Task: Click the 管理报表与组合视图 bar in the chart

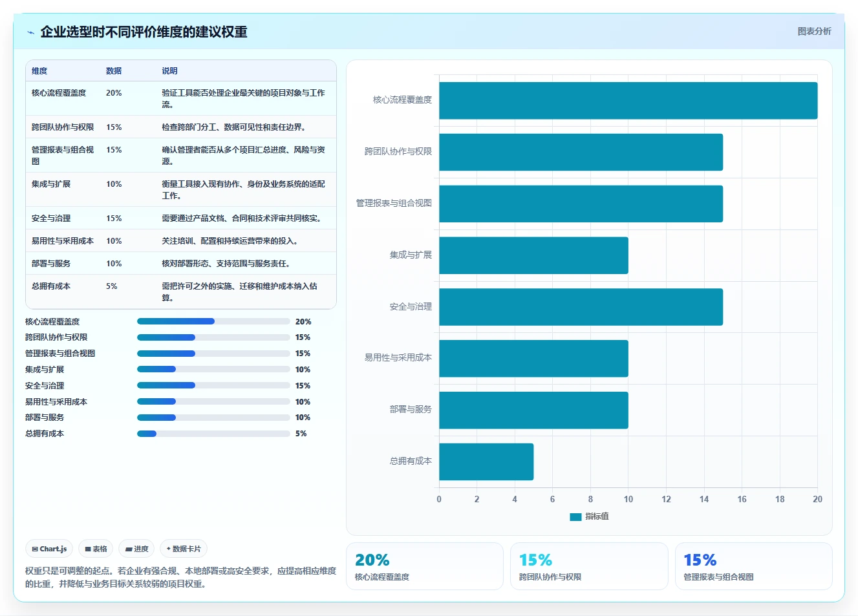Action: [581, 204]
